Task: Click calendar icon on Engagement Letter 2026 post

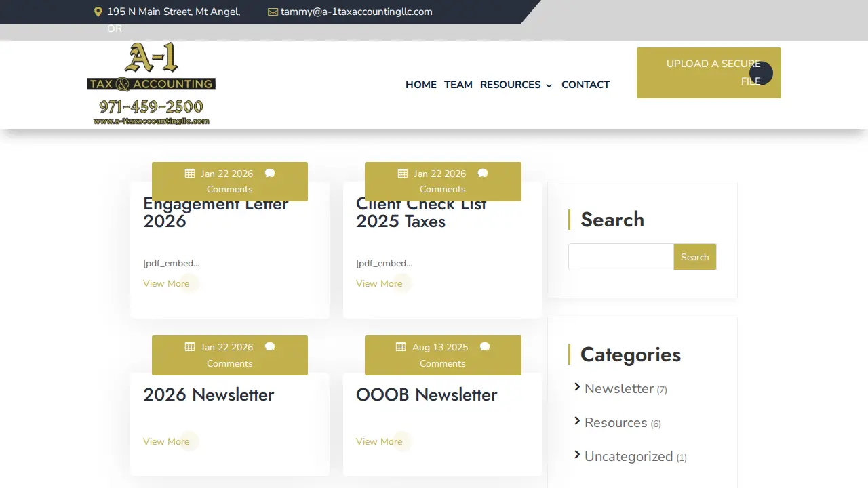Action: click(190, 174)
